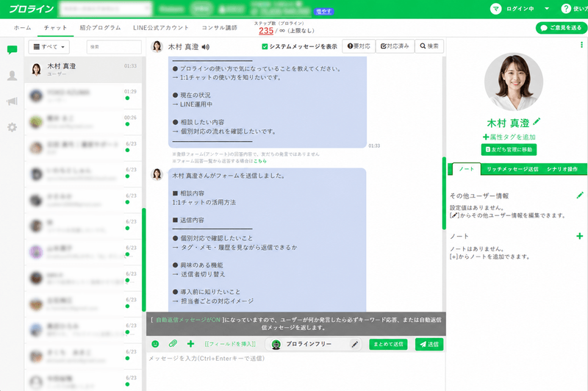Screen dimensions: 588x391
Task: Click the chat list 検索 input field
Action: [x=114, y=47]
